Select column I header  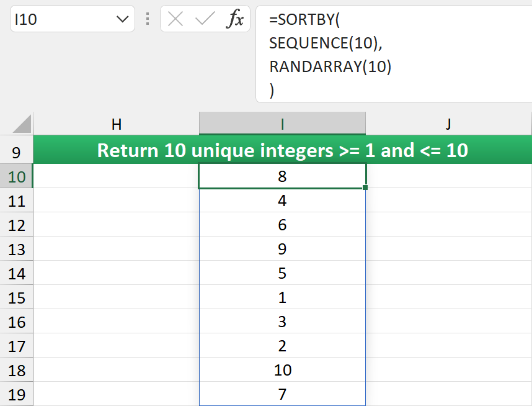tap(282, 124)
